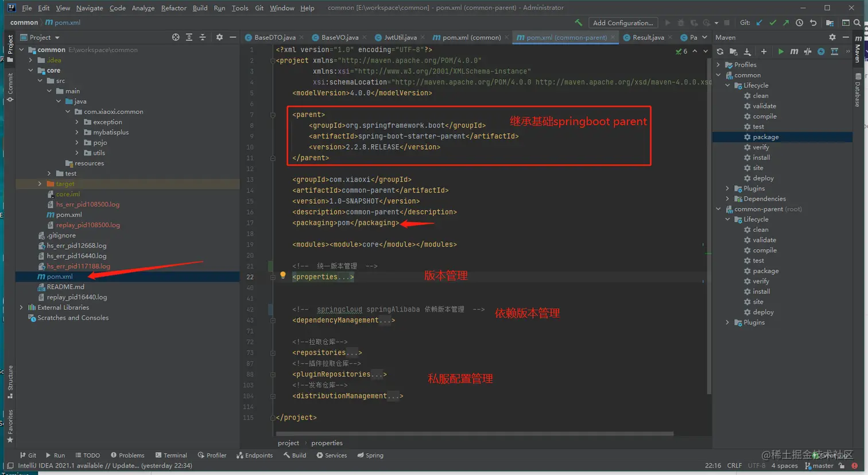This screenshot has height=475, width=868.
Task: Click Run Maven Build green play icon
Action: (x=781, y=52)
